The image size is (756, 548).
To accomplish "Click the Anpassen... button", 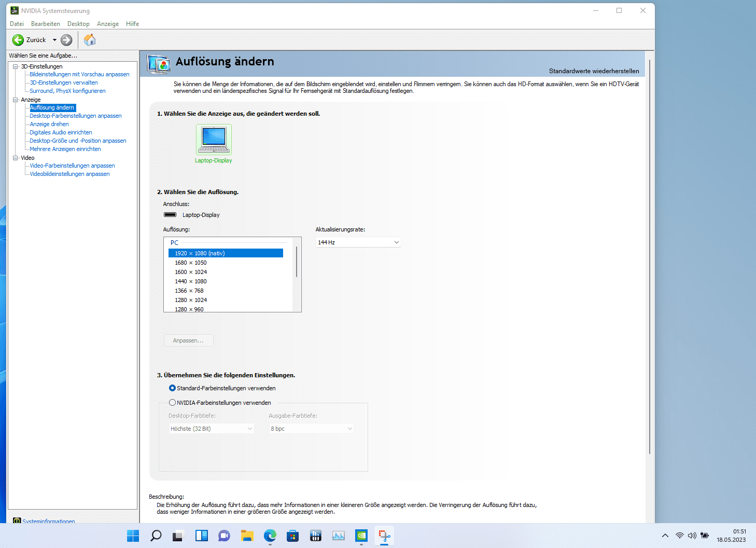I will pyautogui.click(x=188, y=340).
